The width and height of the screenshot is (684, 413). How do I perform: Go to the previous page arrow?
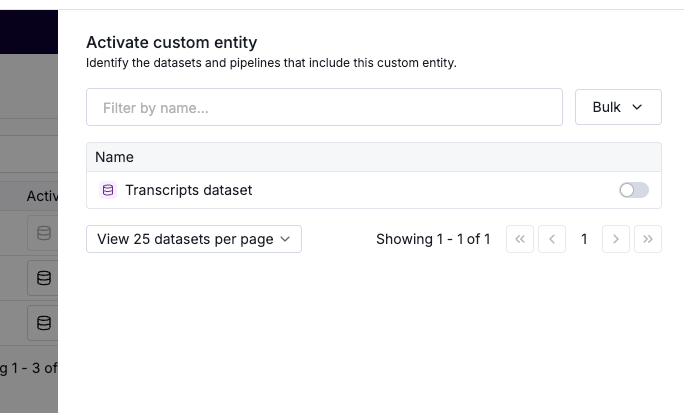tap(552, 239)
